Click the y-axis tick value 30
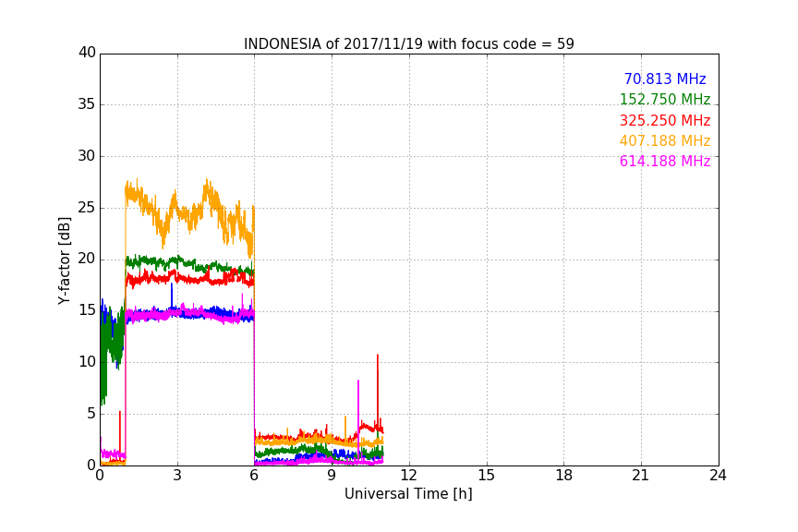Viewport: 798px width, 532px height. tap(87, 156)
